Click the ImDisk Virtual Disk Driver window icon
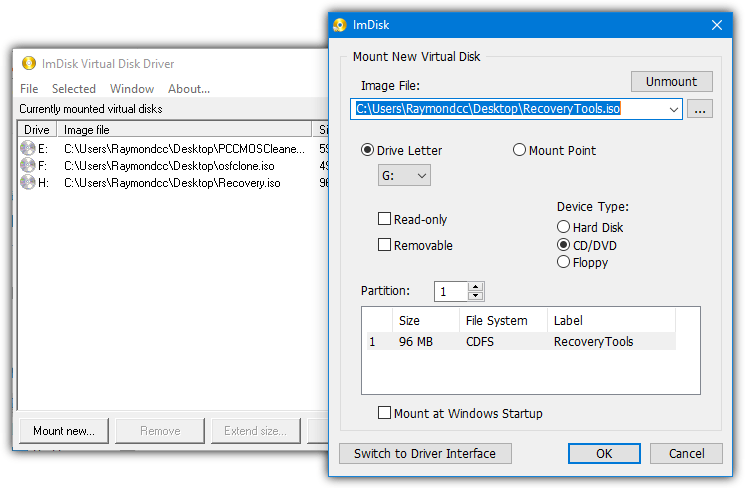 (x=29, y=63)
